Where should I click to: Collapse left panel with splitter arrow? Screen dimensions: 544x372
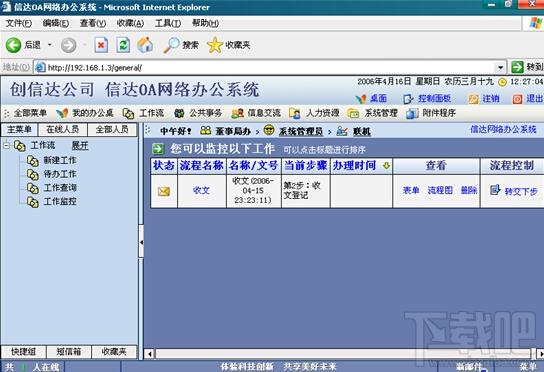[141, 242]
